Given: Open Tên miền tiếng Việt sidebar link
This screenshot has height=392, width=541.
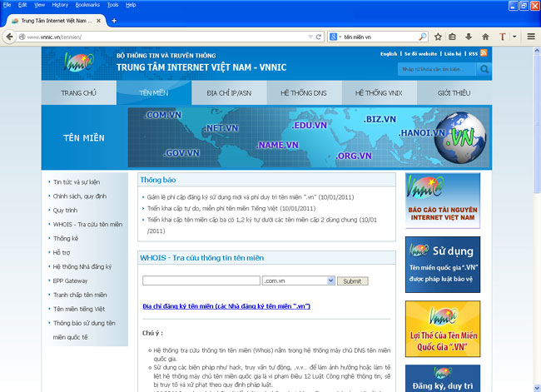Looking at the screenshot, I should coord(79,309).
